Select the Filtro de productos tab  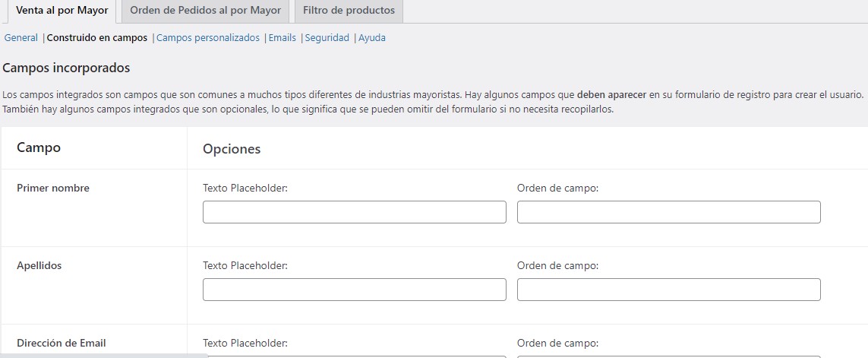tap(349, 11)
